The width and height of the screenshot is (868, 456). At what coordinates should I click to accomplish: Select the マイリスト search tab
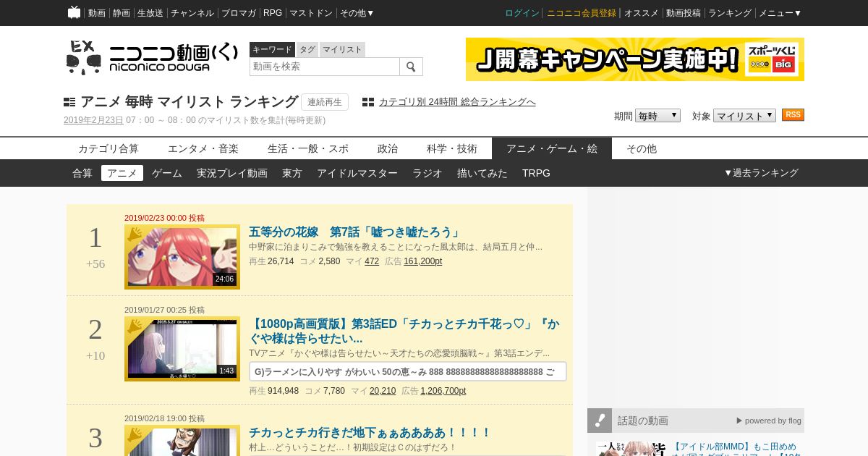[x=342, y=49]
